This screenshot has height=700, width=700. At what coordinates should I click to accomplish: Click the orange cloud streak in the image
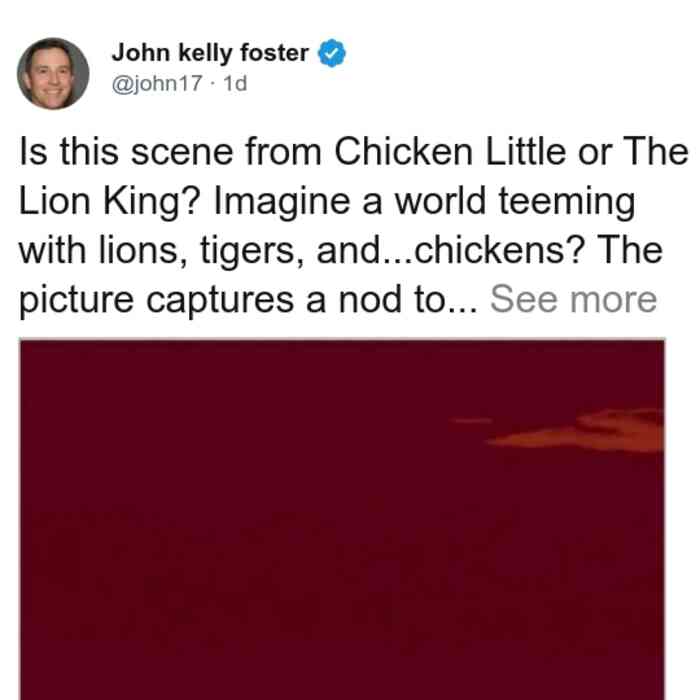(x=576, y=430)
